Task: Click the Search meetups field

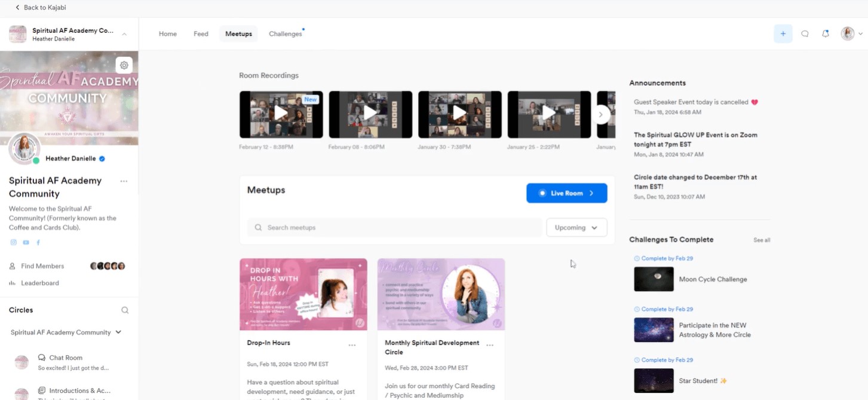Action: (x=395, y=228)
